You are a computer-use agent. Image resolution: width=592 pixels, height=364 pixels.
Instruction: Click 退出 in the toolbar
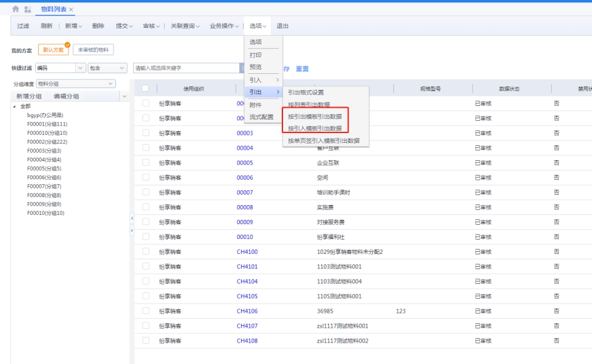pyautogui.click(x=282, y=26)
